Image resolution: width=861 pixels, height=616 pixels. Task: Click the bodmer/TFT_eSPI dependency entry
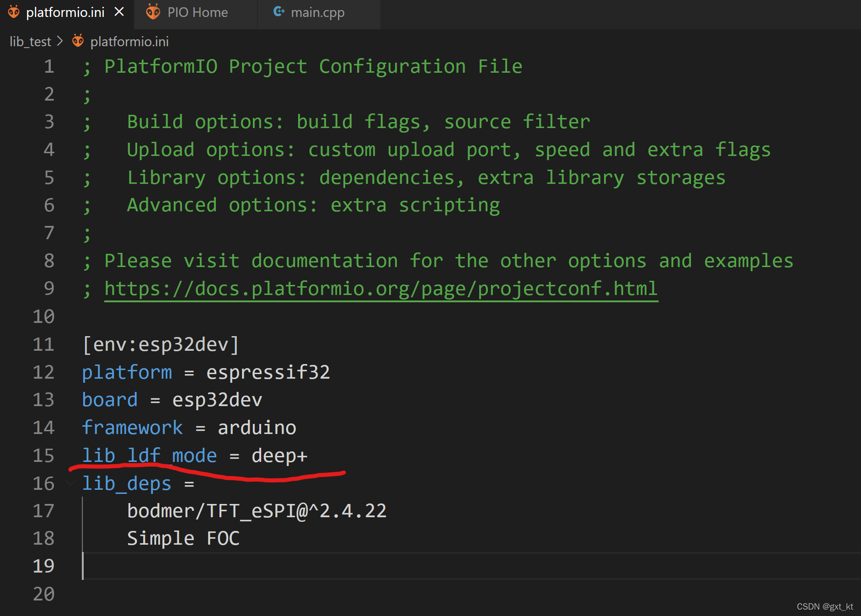click(x=257, y=510)
